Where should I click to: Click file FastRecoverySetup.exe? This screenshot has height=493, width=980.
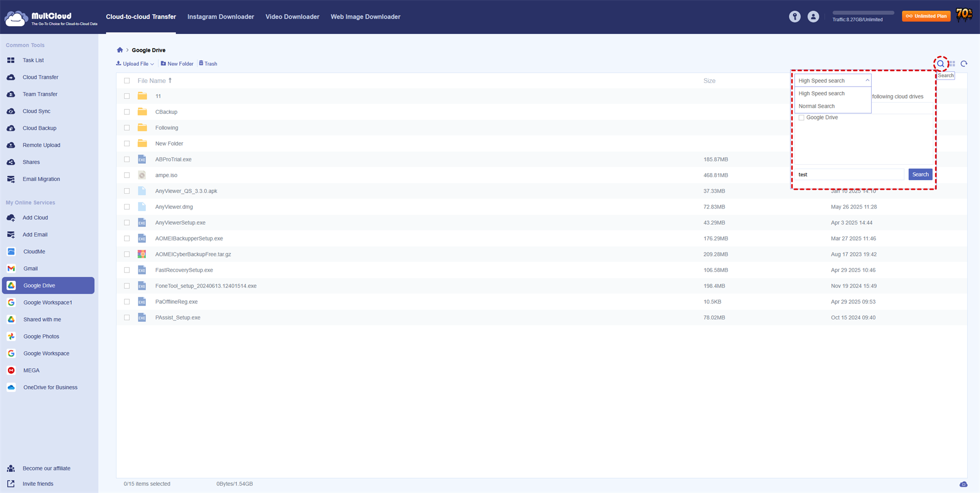pos(184,270)
